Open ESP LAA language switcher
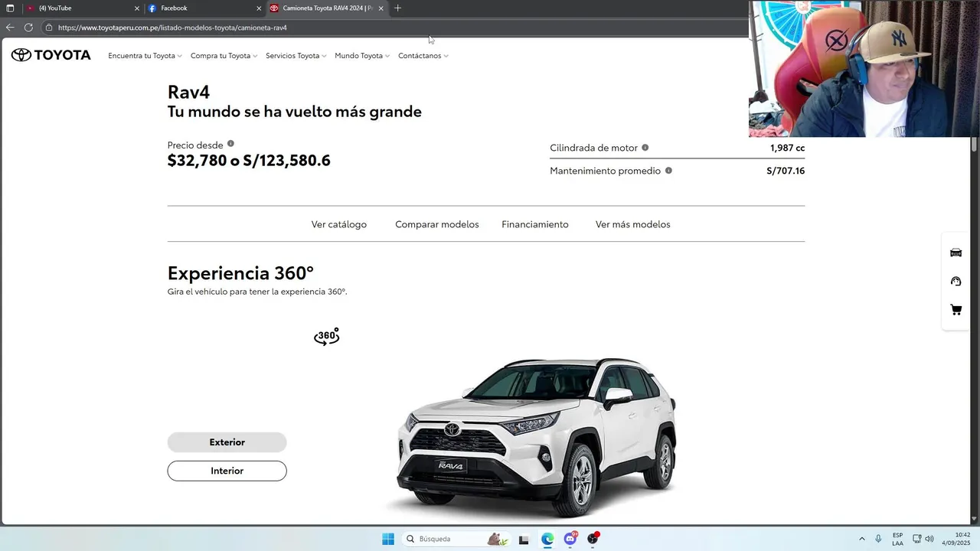The image size is (980, 551). coord(897,539)
